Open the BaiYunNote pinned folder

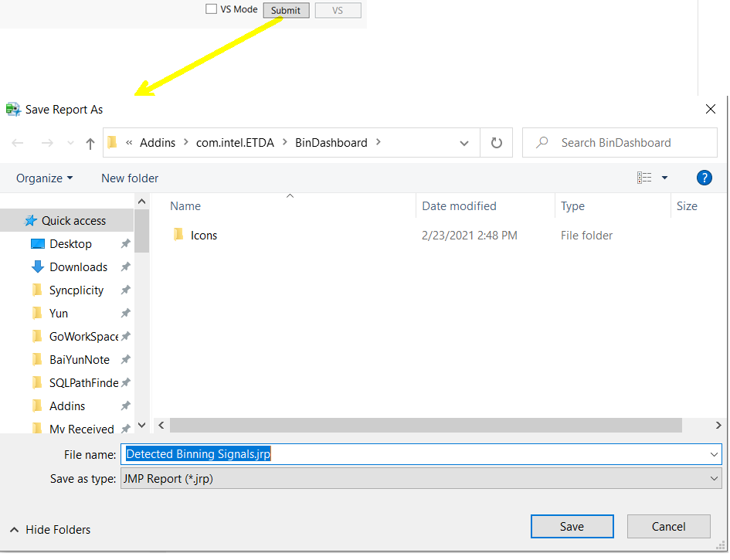[79, 359]
